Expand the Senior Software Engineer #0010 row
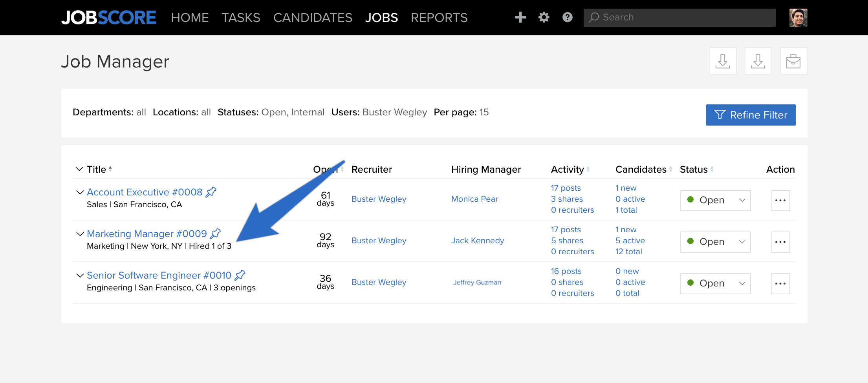 (x=80, y=275)
